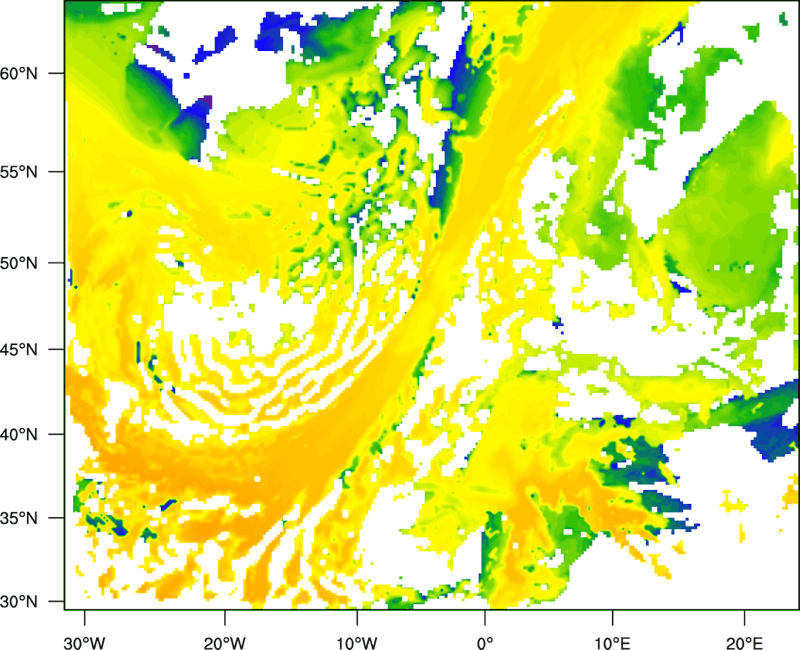800x650 pixels.
Task: Click the 20°E longitude label
Action: [x=744, y=643]
